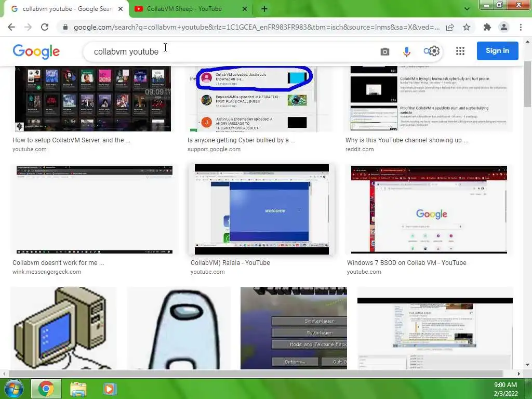This screenshot has width=532, height=399.
Task: Click wink.messengergeek.com source text
Action: 47,272
